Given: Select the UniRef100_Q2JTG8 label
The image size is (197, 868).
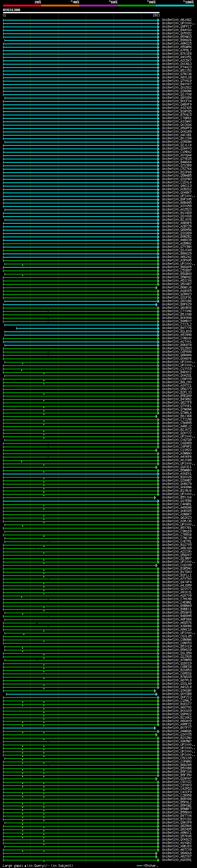Looking at the screenshot, I should click(x=176, y=94).
